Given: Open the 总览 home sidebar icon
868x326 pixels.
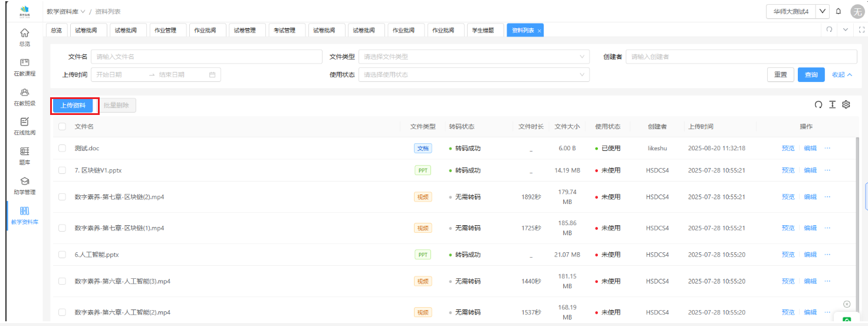Looking at the screenshot, I should [x=24, y=37].
